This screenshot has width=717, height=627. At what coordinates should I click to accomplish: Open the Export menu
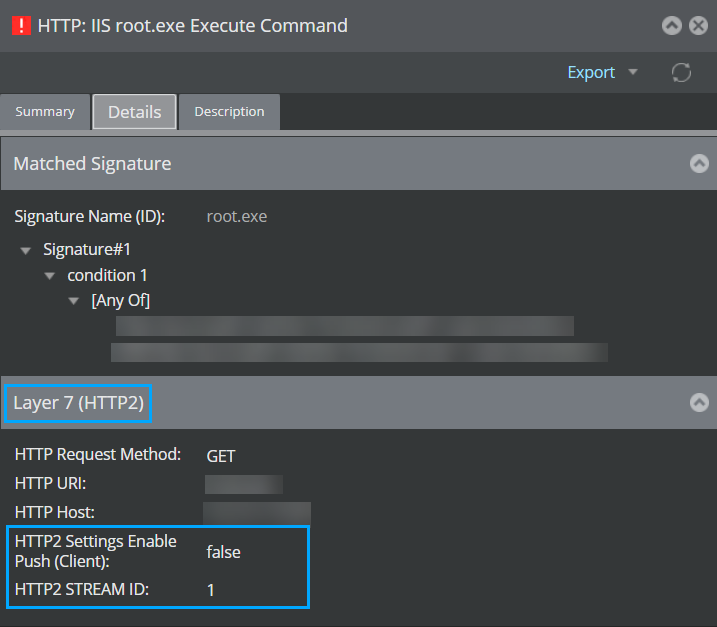point(591,72)
